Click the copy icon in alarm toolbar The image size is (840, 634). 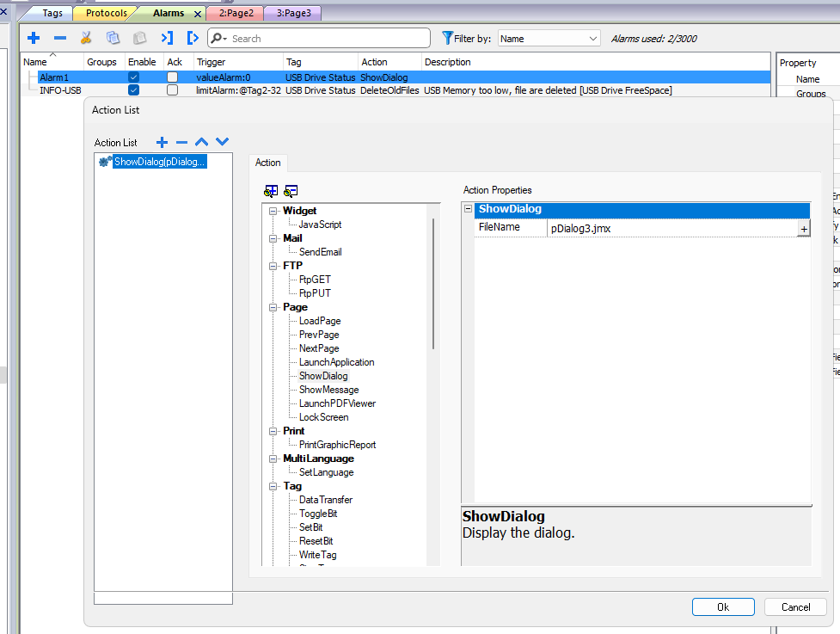click(113, 38)
